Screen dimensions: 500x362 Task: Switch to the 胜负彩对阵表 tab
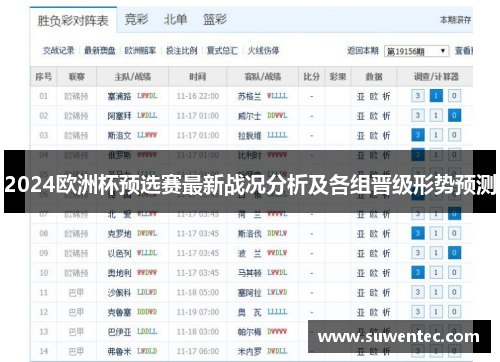[x=73, y=21]
